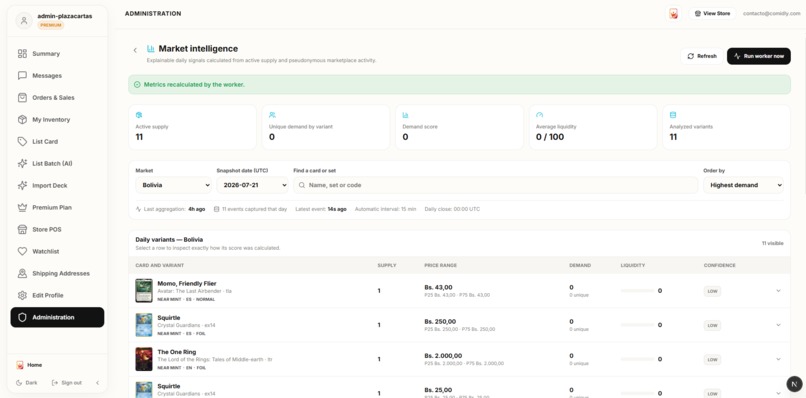The width and height of the screenshot is (806, 398).
Task: Click the 11 visible count label
Action: coord(773,243)
